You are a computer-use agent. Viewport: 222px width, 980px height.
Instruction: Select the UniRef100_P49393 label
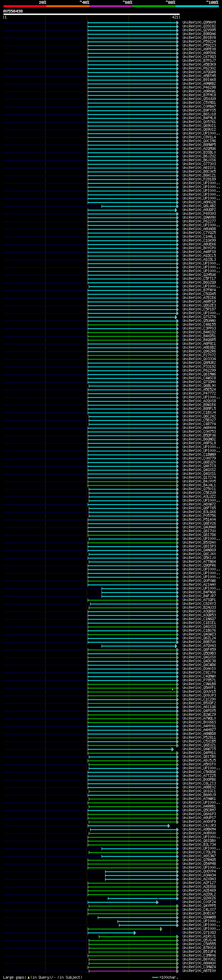[199, 214]
